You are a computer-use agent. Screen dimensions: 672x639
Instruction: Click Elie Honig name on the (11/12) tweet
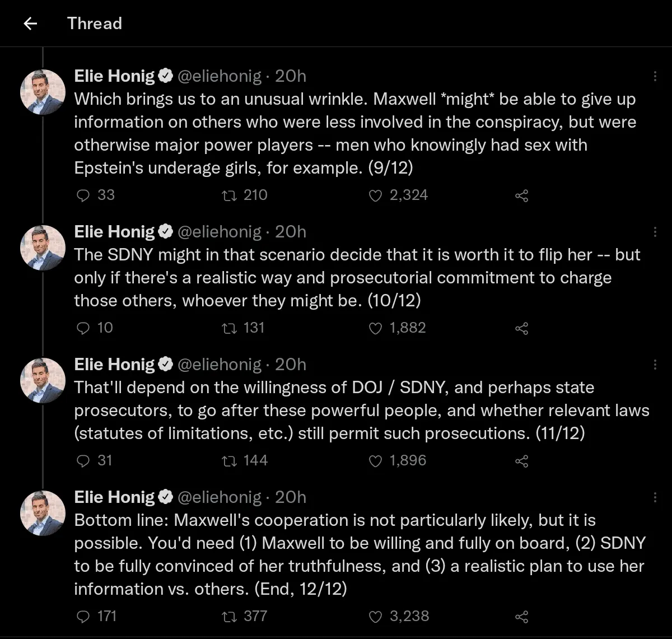(114, 364)
